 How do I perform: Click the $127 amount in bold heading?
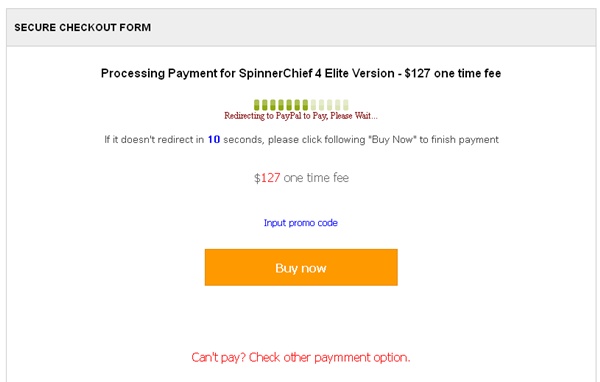[417, 73]
